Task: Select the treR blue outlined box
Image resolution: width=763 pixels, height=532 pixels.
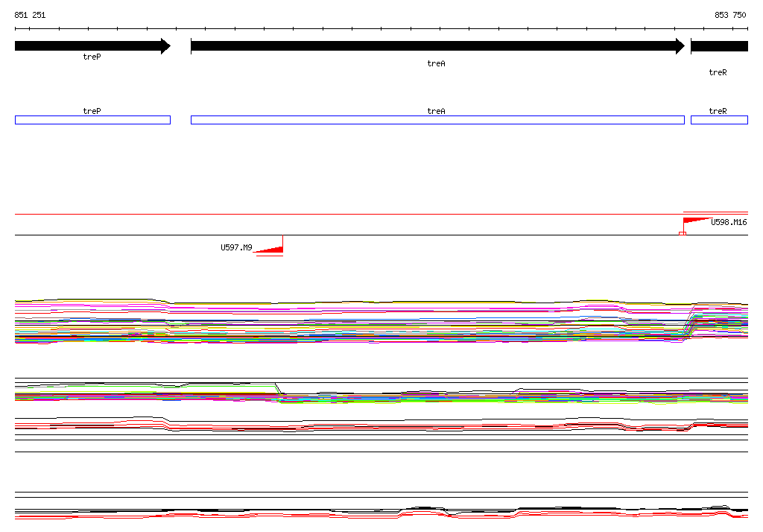Action: tap(719, 120)
